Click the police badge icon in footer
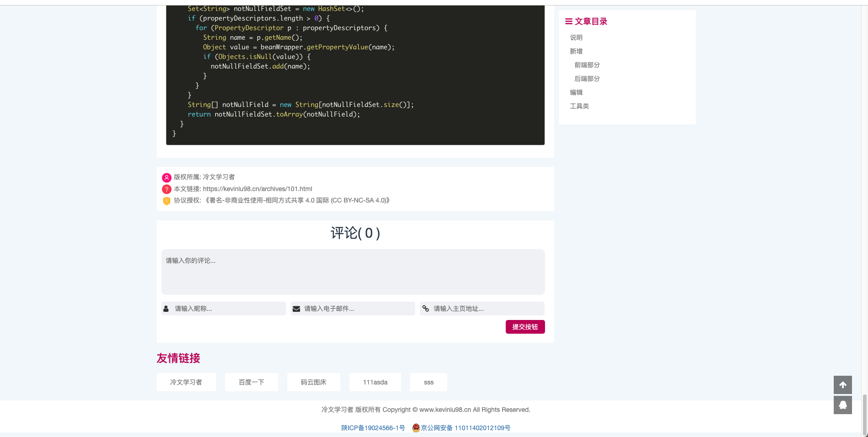 (x=416, y=428)
